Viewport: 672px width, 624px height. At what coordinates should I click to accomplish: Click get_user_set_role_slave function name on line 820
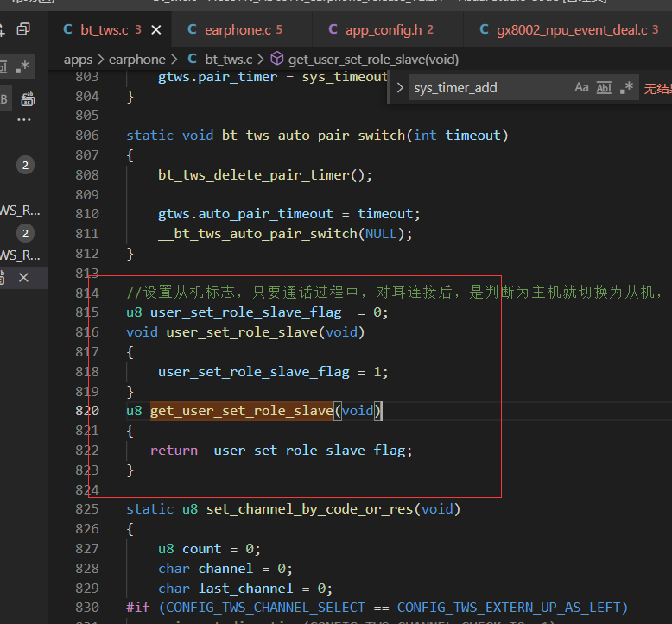[242, 411]
